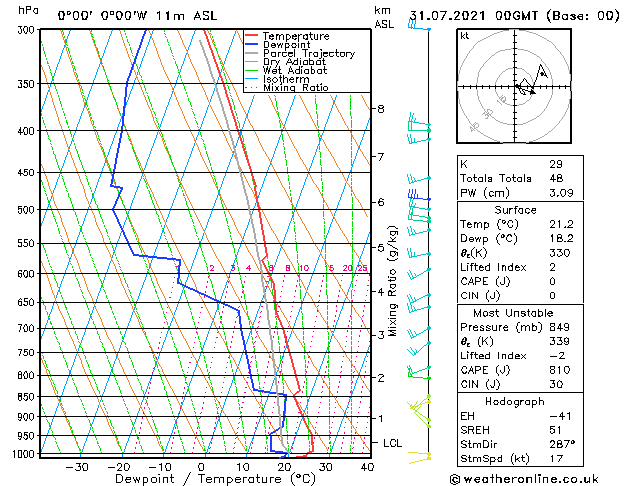629x486 pixels.
Task: Click the 00GMT time label in header
Action: pos(517,16)
